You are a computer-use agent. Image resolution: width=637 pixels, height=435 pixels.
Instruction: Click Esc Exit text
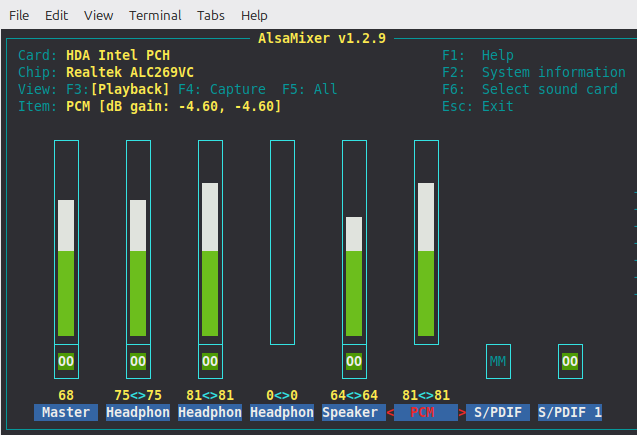tap(478, 106)
